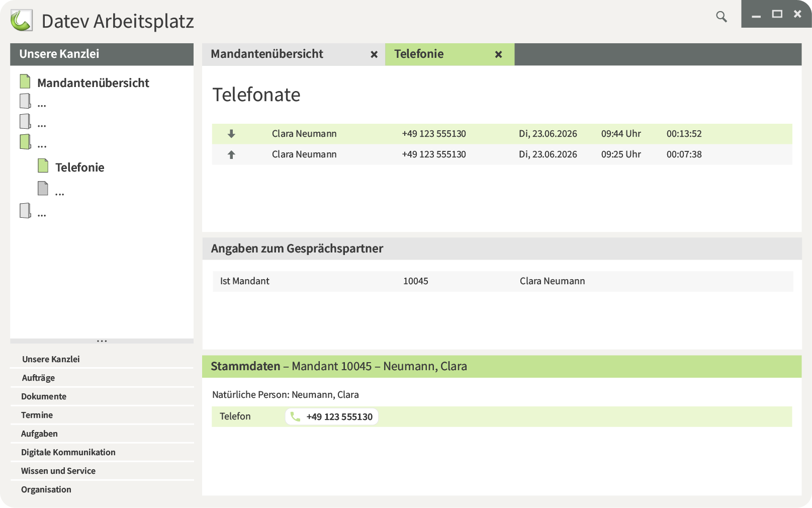Click Mandant number 10045

point(415,281)
